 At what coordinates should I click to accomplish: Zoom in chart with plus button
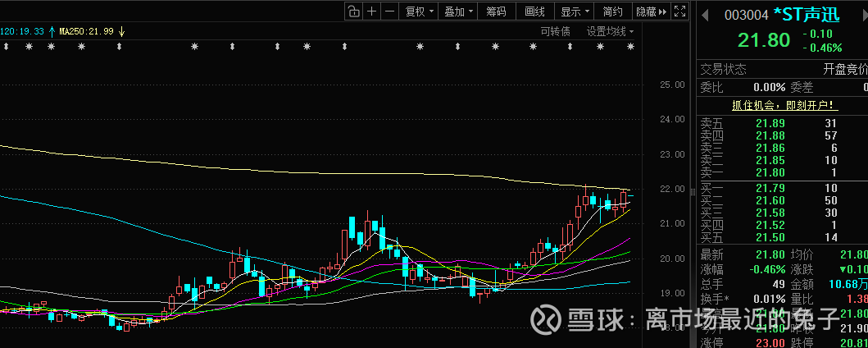click(371, 11)
